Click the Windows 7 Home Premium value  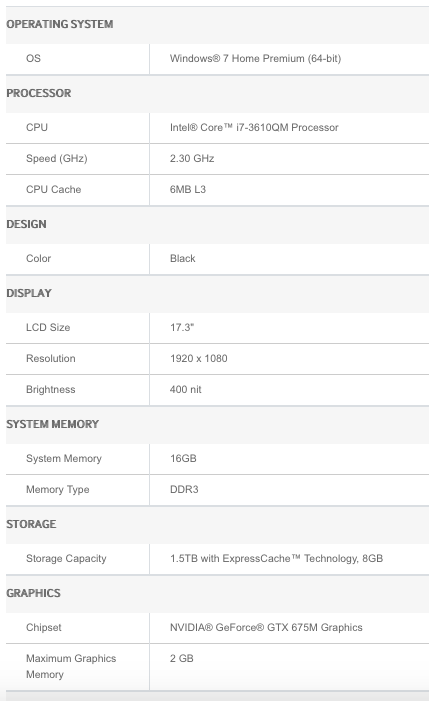click(x=255, y=59)
